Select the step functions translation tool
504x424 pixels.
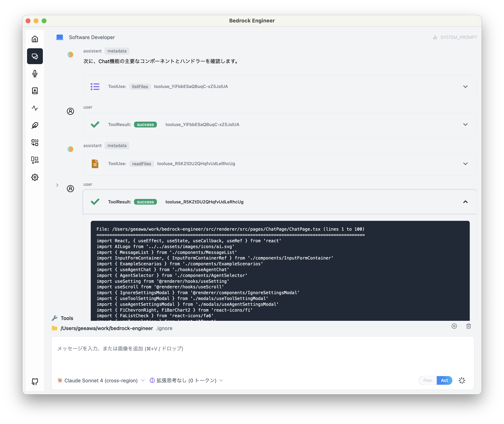coord(35,142)
